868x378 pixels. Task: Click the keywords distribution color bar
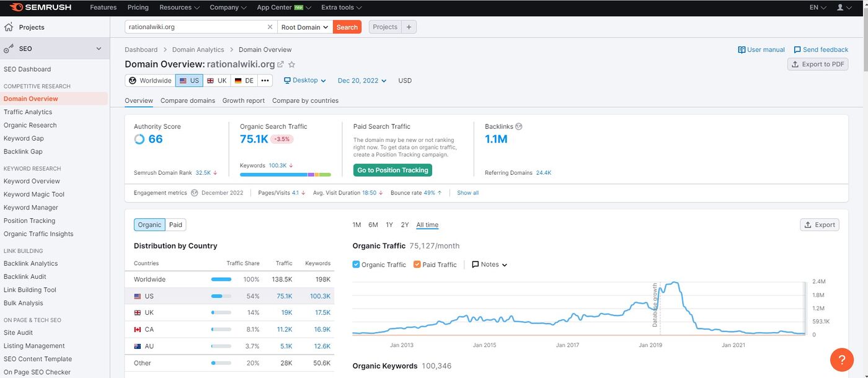pos(285,175)
